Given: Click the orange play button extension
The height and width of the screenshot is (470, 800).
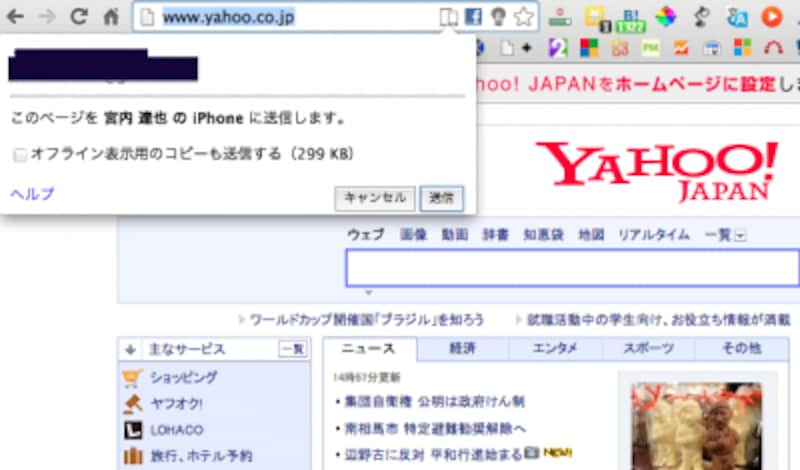Looking at the screenshot, I should click(x=772, y=17).
